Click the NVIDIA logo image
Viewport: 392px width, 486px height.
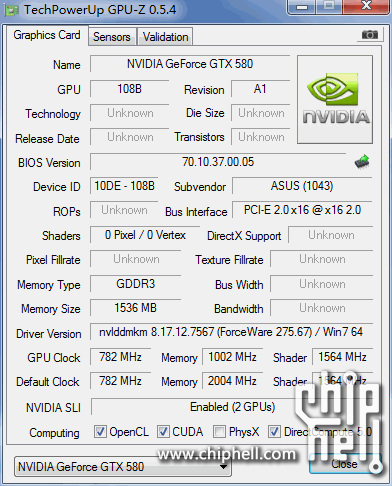tap(335, 99)
